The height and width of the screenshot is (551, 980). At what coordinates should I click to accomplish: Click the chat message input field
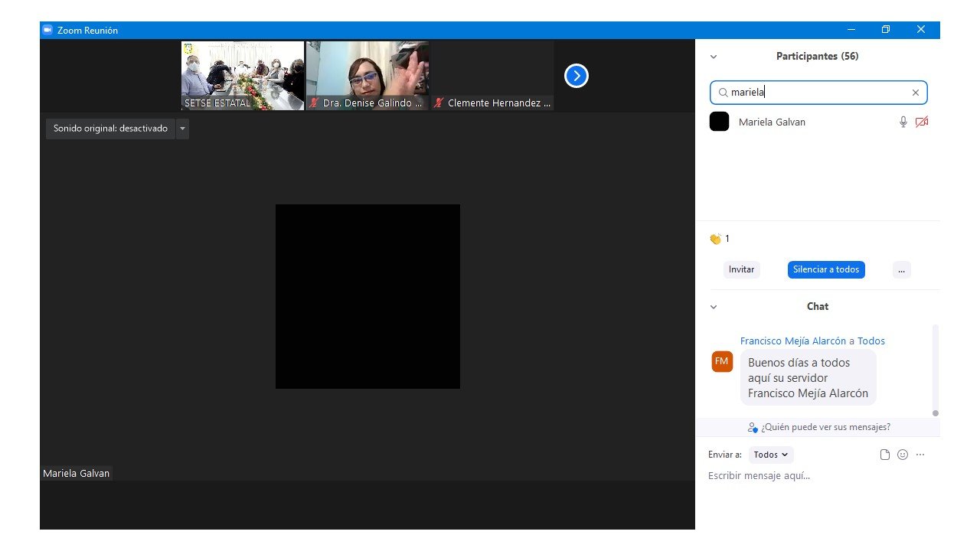[x=812, y=476]
